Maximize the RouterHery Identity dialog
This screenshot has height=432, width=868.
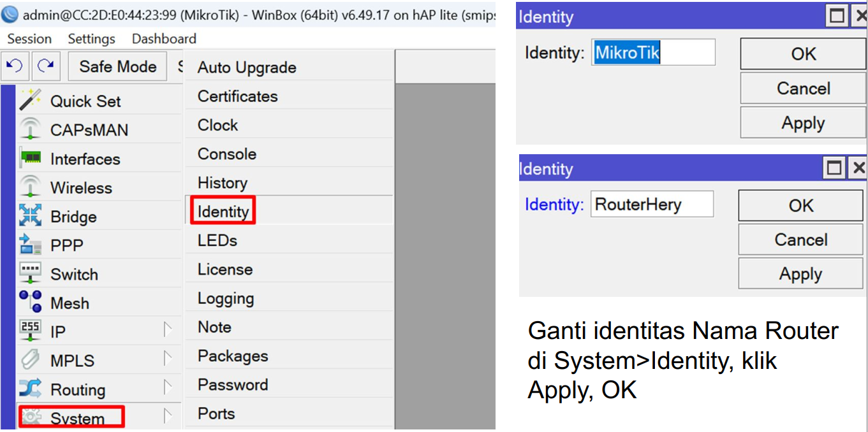click(x=834, y=168)
